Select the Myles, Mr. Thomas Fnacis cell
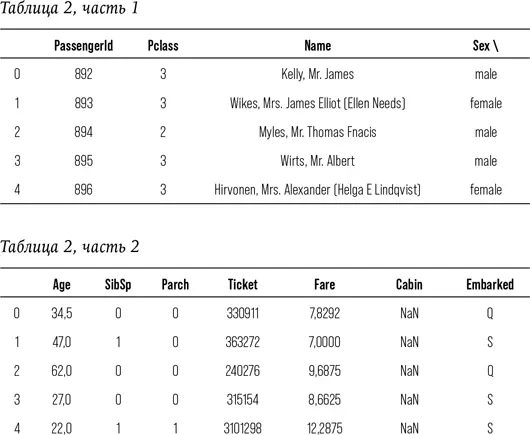This screenshot has width=530, height=435. pos(317,132)
